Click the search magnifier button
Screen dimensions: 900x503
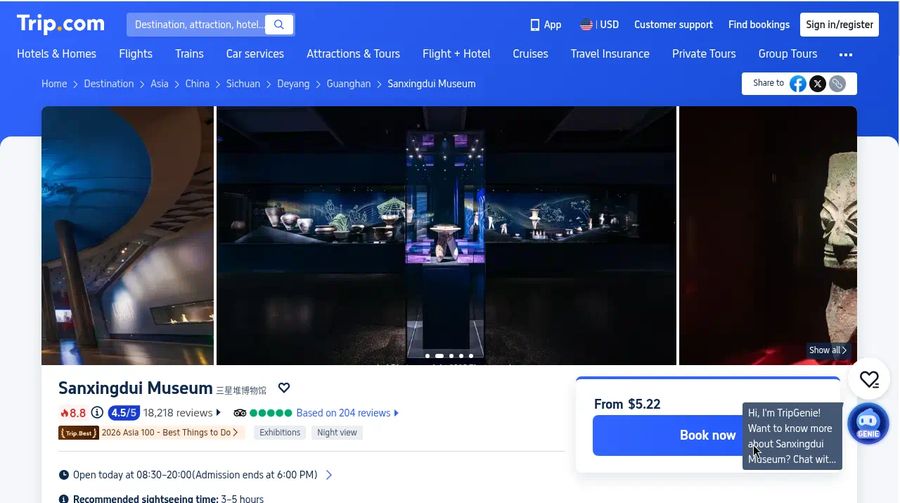[279, 25]
